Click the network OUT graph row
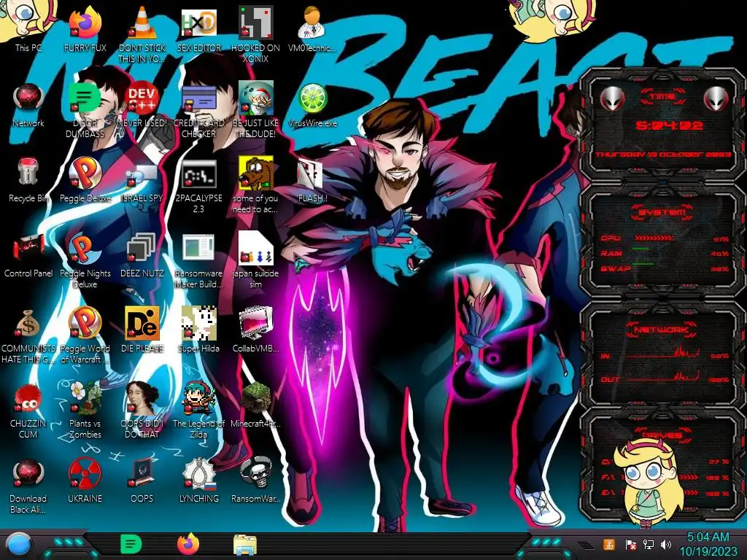This screenshot has width=747, height=560. tap(665, 378)
